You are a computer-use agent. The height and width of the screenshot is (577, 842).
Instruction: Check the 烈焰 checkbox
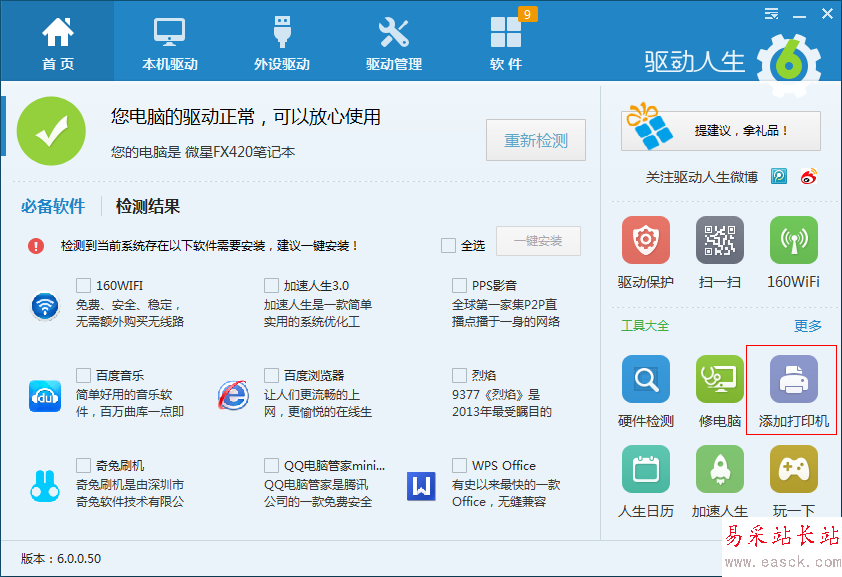coord(459,375)
